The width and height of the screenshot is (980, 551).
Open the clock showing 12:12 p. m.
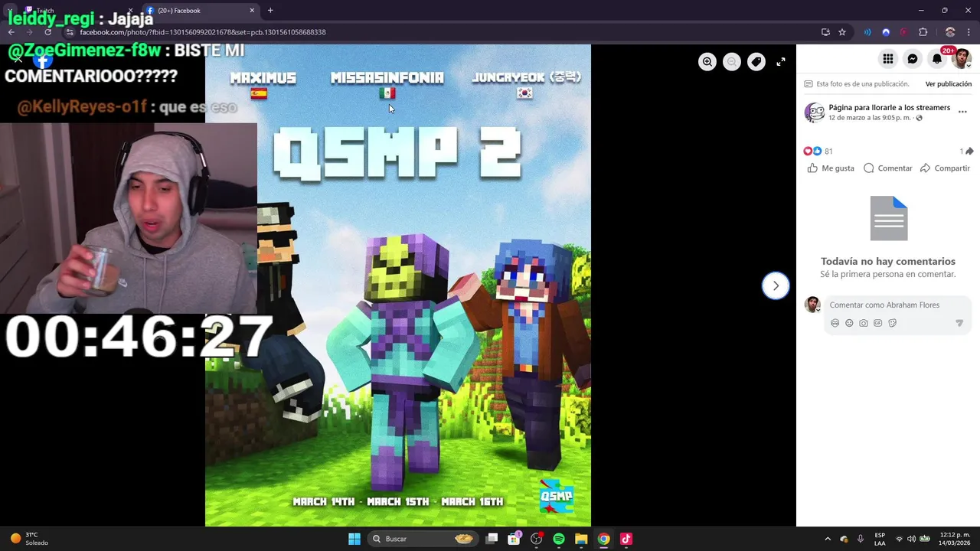pos(955,539)
